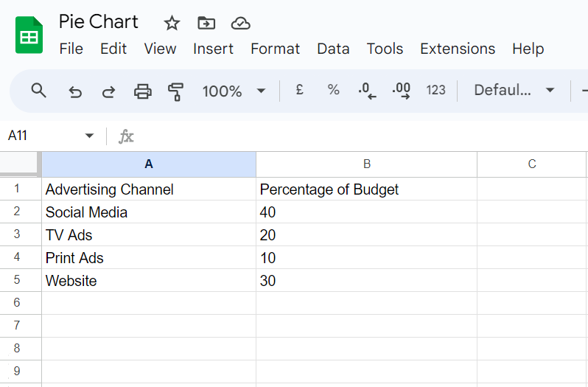
Task: Open the Help menu
Action: (528, 49)
